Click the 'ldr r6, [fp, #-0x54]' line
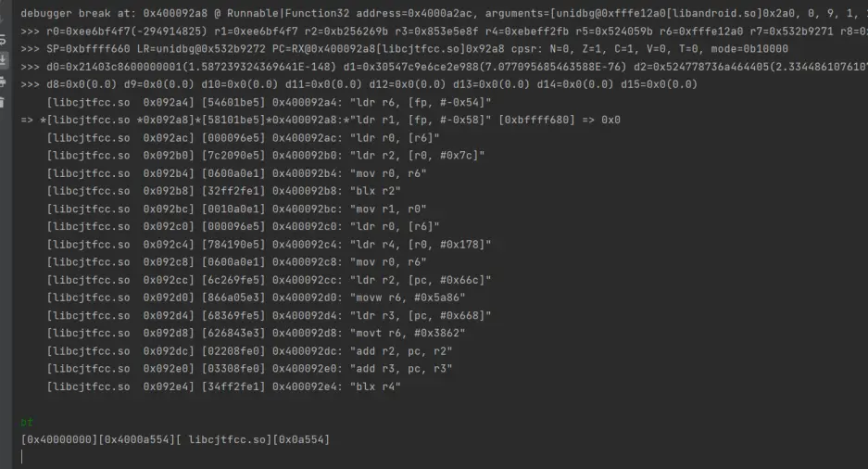Screen dimensions: 868x469 (x=269, y=103)
